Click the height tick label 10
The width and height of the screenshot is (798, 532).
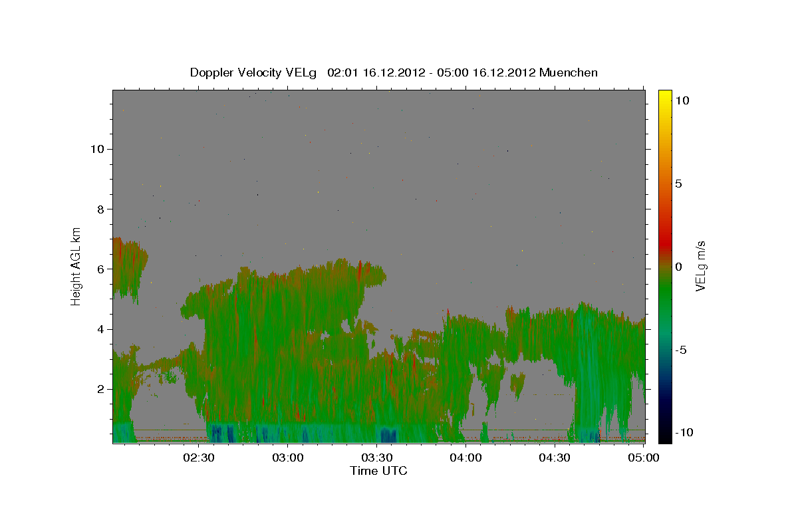click(x=97, y=149)
